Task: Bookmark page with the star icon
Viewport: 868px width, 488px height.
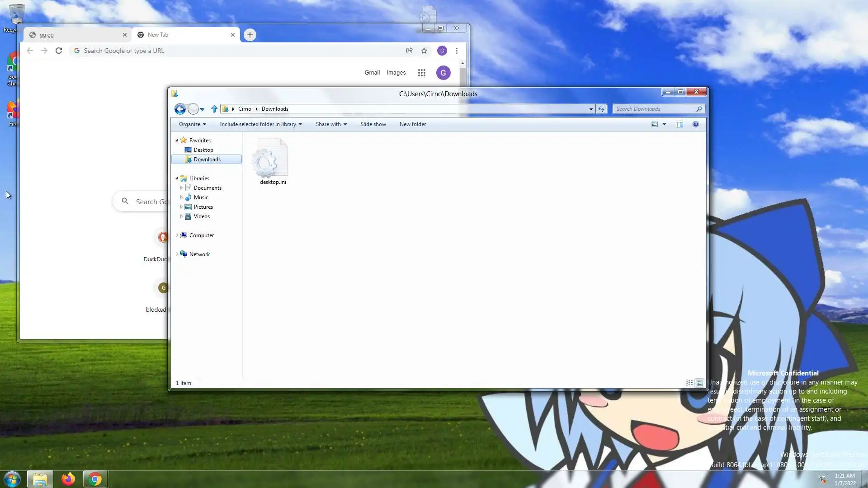Action: coord(424,51)
